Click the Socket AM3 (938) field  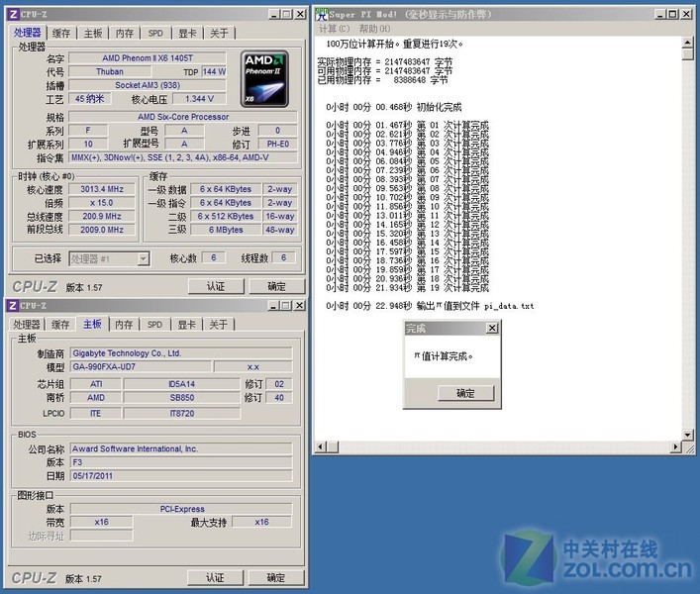coord(148,85)
